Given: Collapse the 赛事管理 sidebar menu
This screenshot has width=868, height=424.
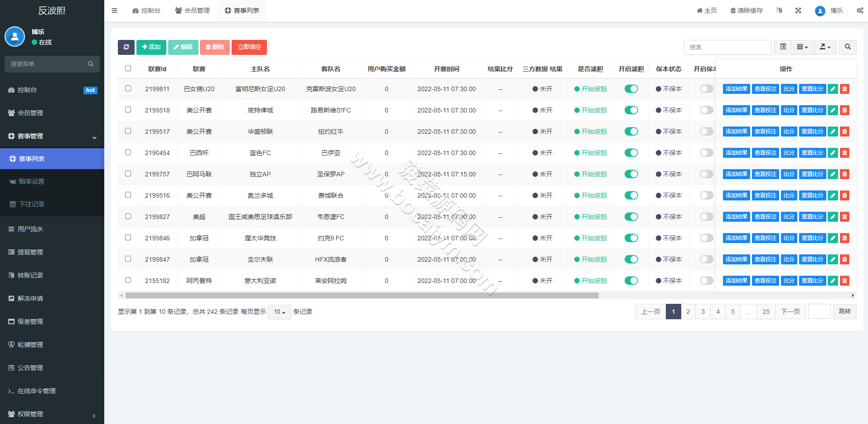Looking at the screenshot, I should [x=52, y=136].
